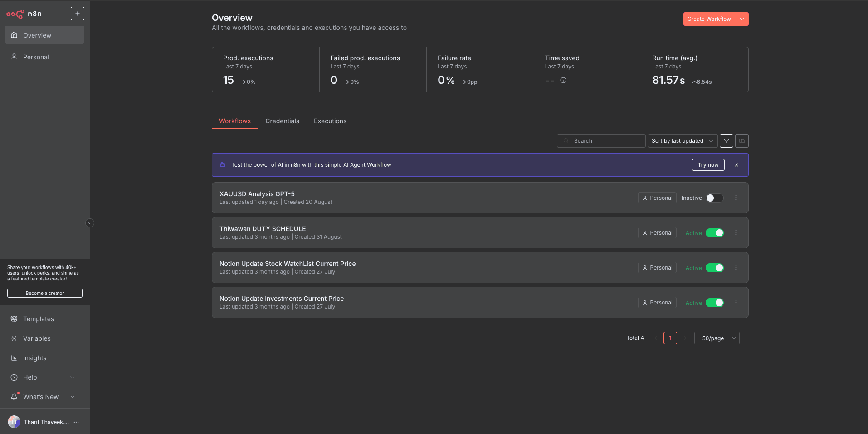Switch to the Workflows tab
This screenshot has width=868, height=434.
(235, 121)
